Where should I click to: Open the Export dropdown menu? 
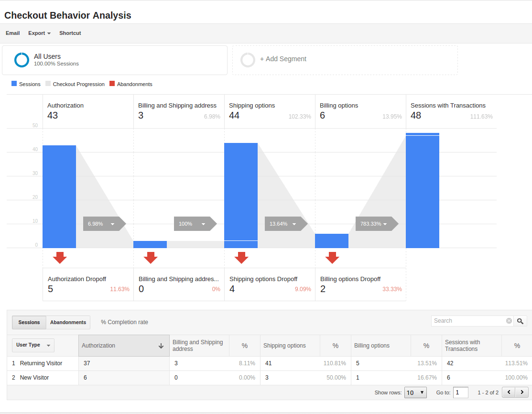point(39,33)
